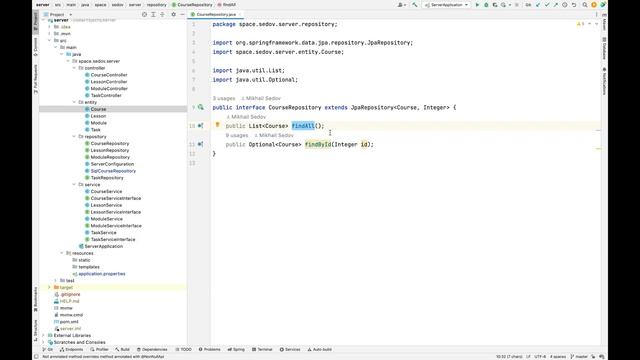The width and height of the screenshot is (640, 360).
Task: Click the findAll method name in editor
Action: (303, 126)
